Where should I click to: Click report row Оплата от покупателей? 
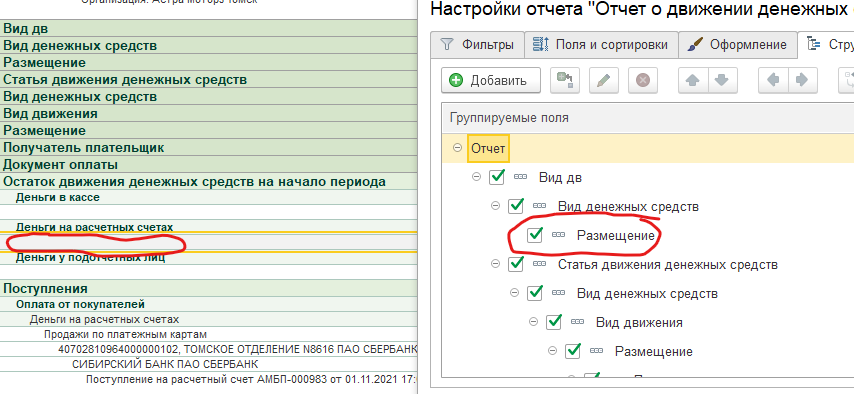(209, 304)
